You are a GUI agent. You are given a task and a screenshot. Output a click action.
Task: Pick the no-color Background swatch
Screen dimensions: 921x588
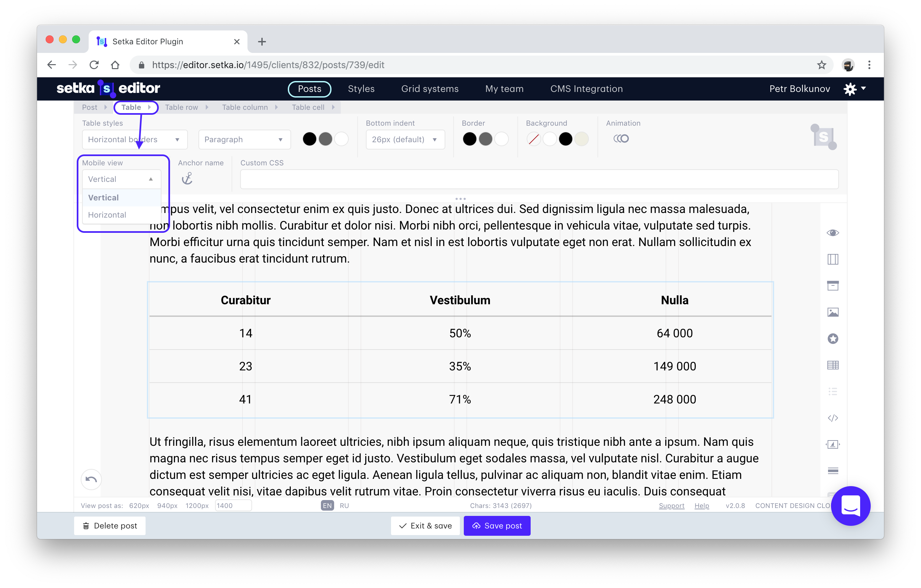tap(534, 139)
